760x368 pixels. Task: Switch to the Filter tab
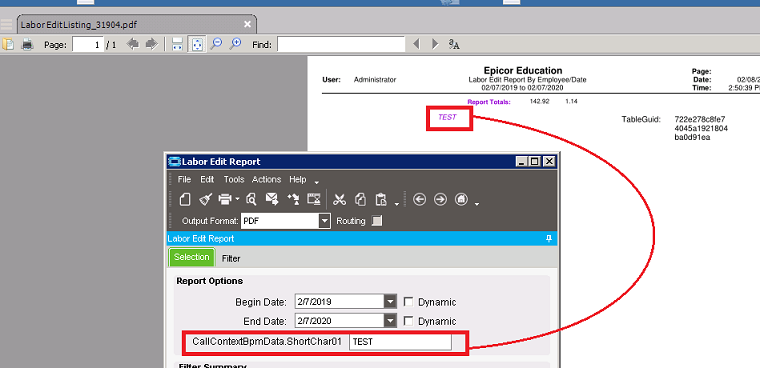231,258
